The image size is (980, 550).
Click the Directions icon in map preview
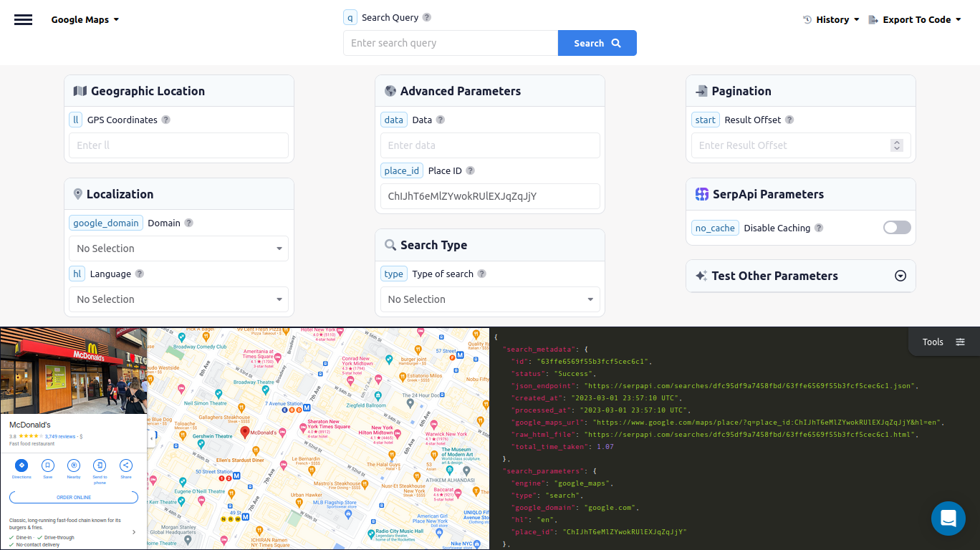tap(21, 465)
